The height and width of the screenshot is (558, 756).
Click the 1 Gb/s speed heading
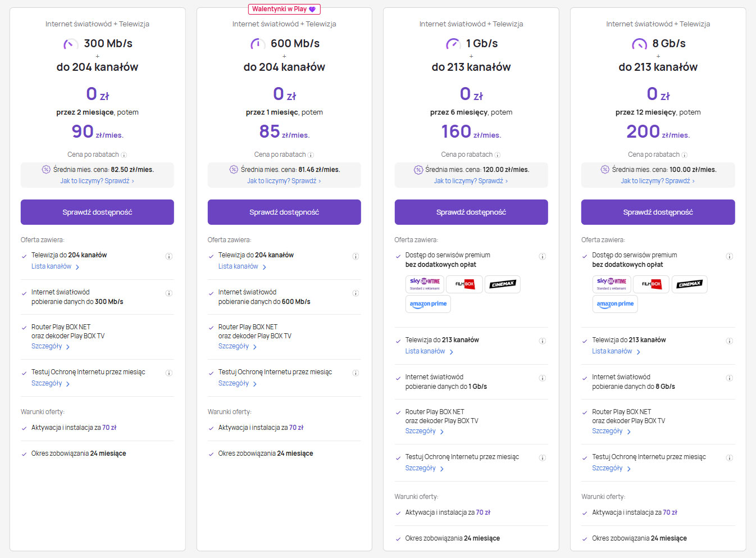pyautogui.click(x=481, y=44)
